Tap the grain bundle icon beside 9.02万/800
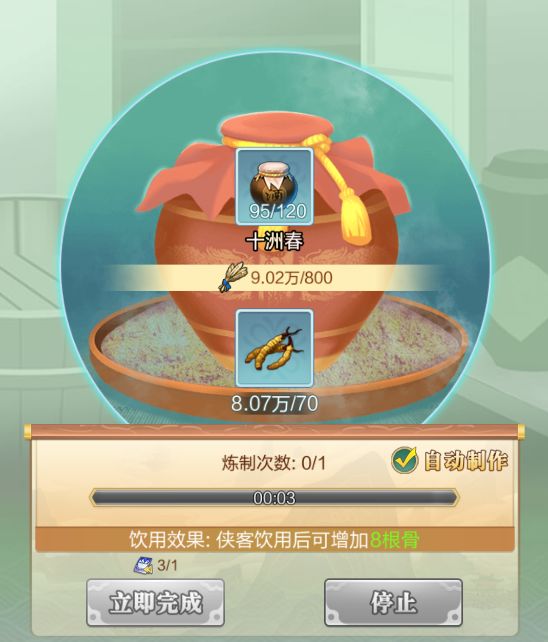This screenshot has width=548, height=642. pyautogui.click(x=232, y=277)
